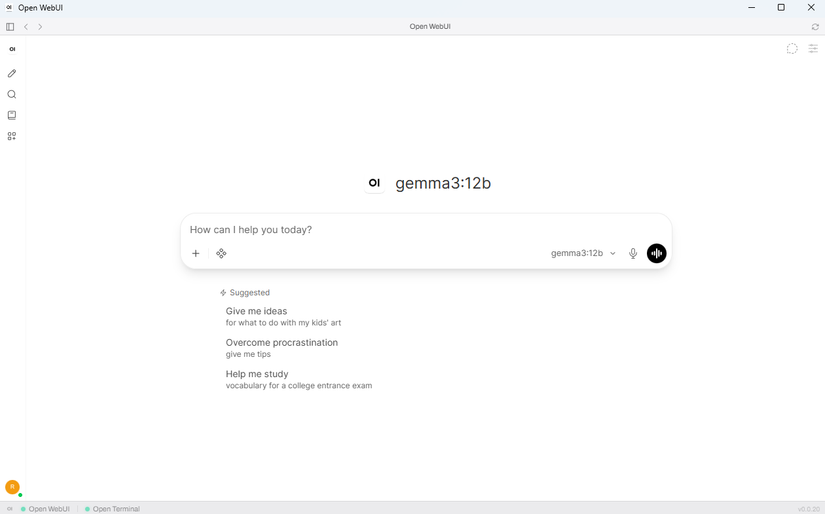Go forward with the right arrow

[40, 27]
